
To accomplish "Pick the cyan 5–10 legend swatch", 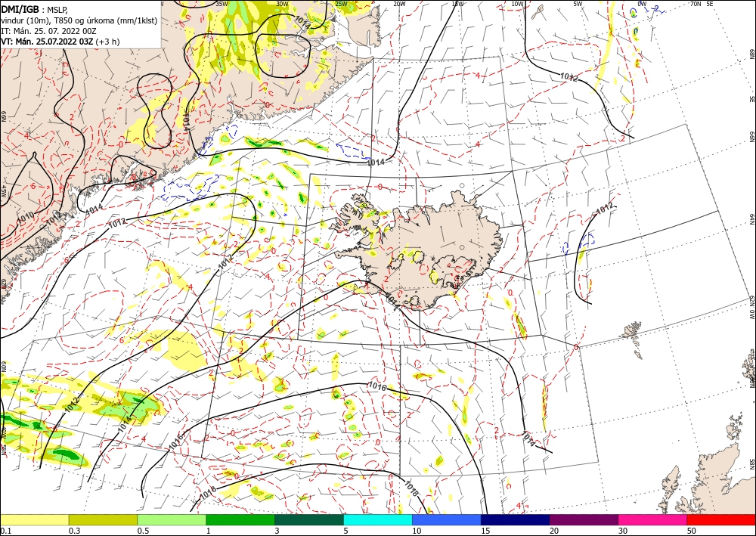I will pyautogui.click(x=378, y=519).
